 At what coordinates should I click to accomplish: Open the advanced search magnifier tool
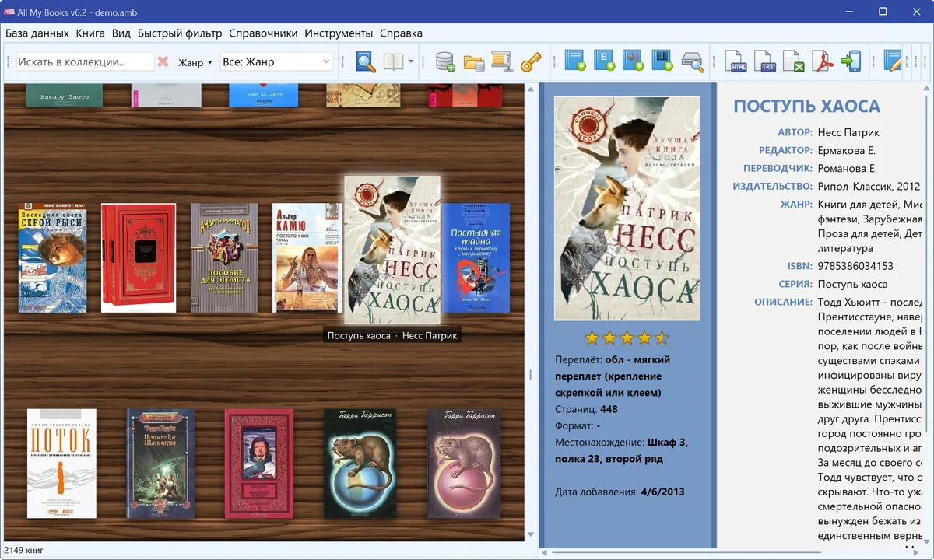tap(366, 62)
